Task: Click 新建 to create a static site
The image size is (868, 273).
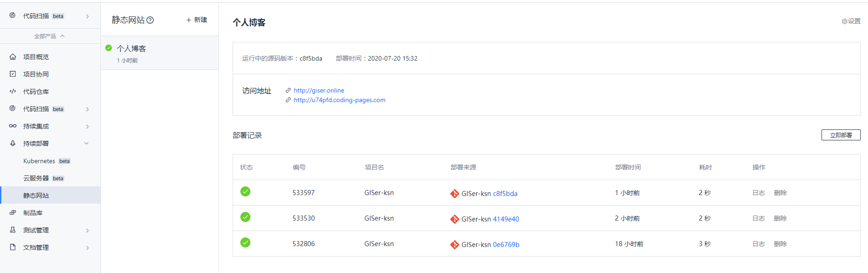Action: pos(197,20)
